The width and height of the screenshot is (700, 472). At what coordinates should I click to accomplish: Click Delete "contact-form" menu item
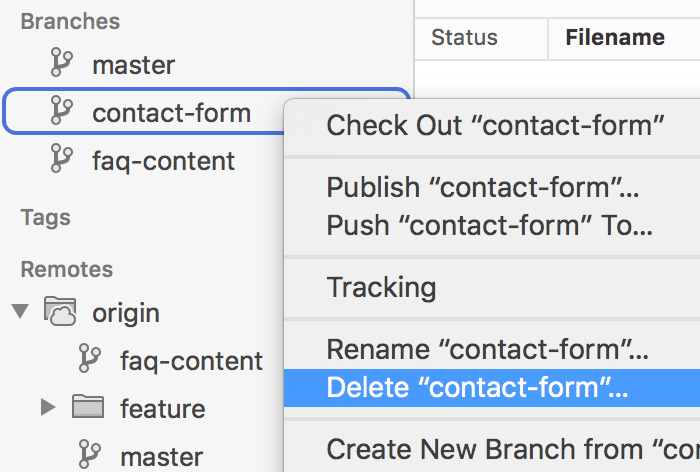(x=477, y=388)
